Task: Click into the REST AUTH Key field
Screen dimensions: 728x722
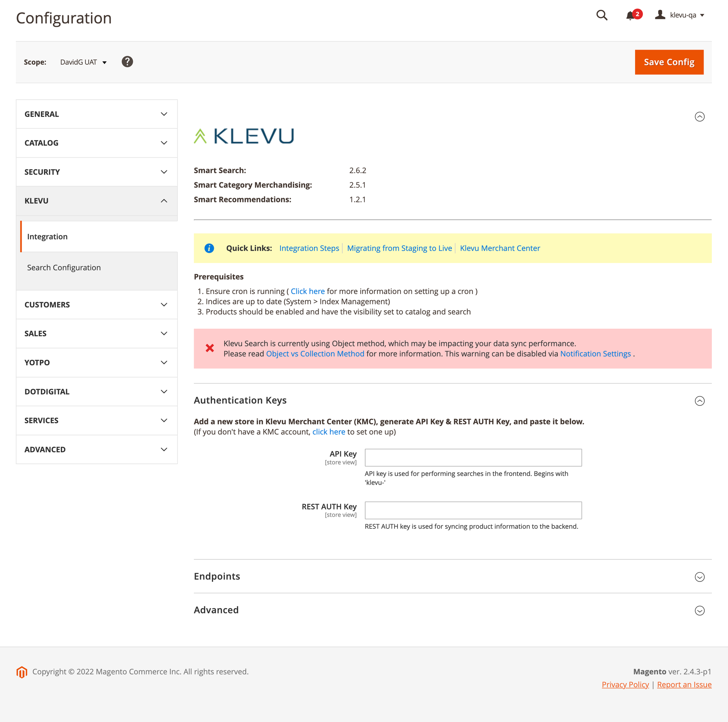Action: [473, 510]
